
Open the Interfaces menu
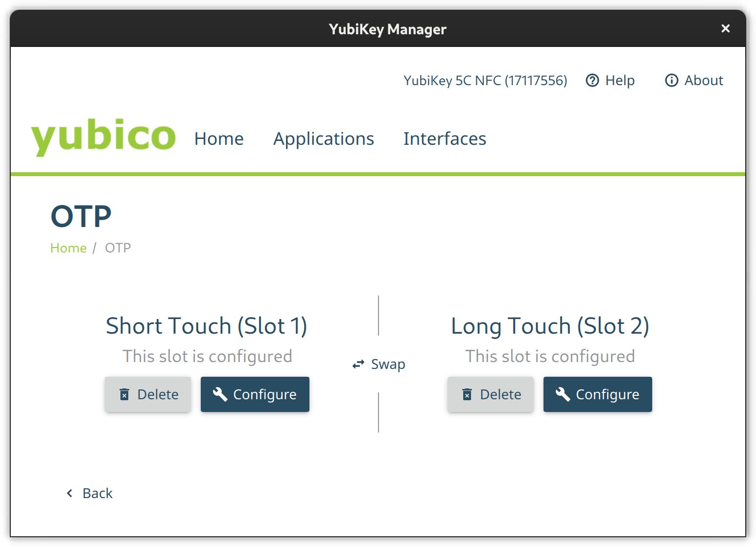click(x=445, y=139)
